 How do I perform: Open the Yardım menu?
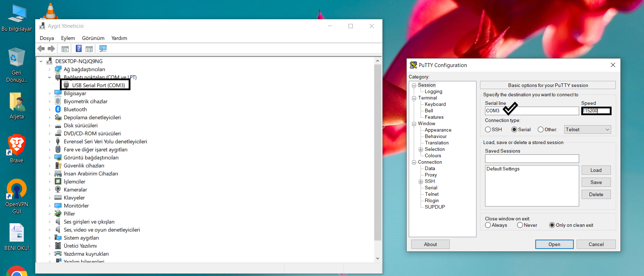[119, 38]
